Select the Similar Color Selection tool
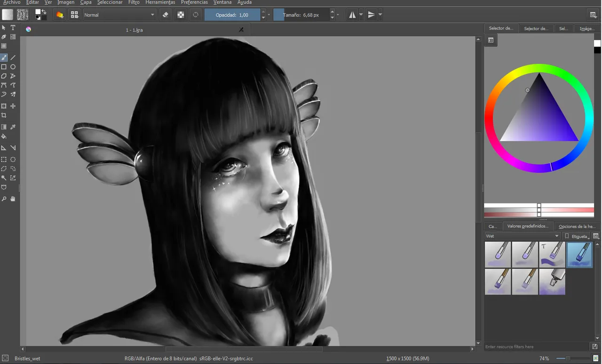 (x=13, y=178)
